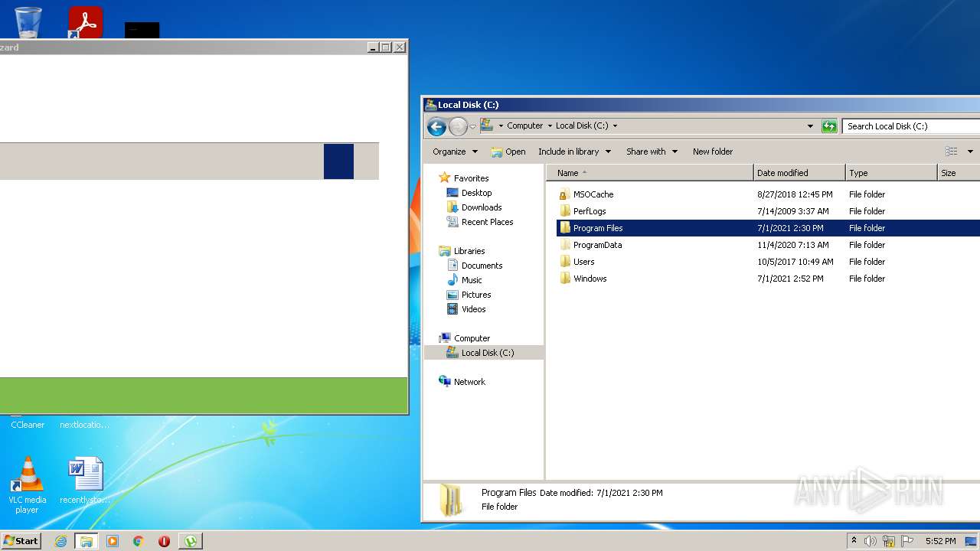Click the volume icon in system tray

pos(871,541)
